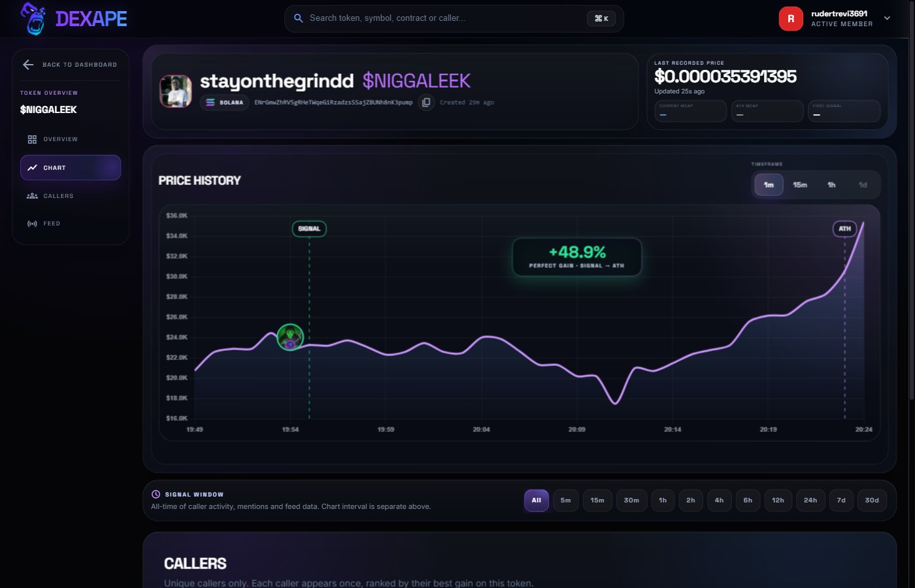Open the Callers section
Screen dimensions: 915x588
pyautogui.click(x=71, y=196)
